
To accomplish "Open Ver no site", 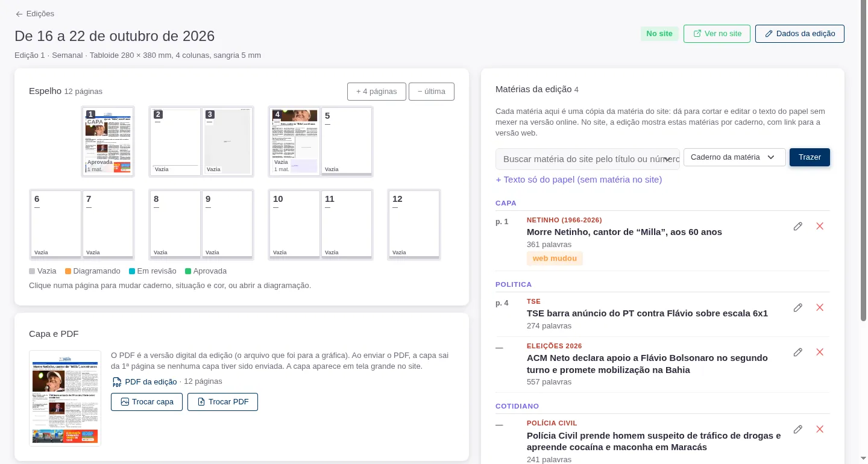I will [717, 34].
